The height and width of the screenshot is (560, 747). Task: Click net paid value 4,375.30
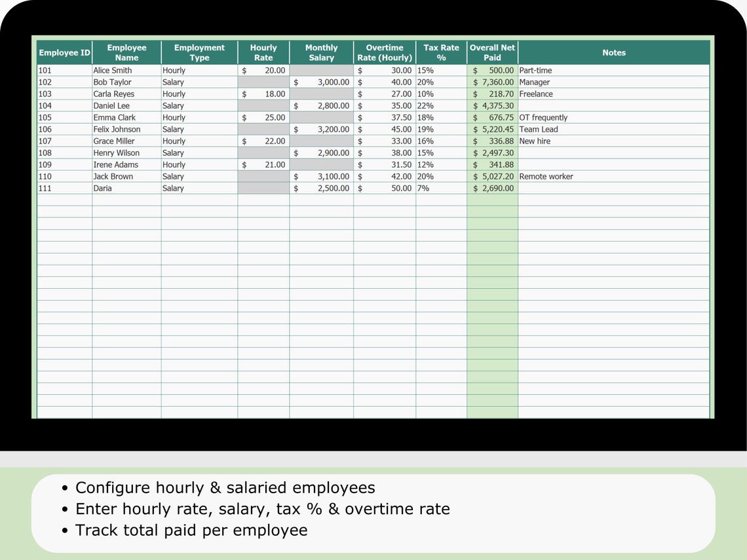[492, 105]
